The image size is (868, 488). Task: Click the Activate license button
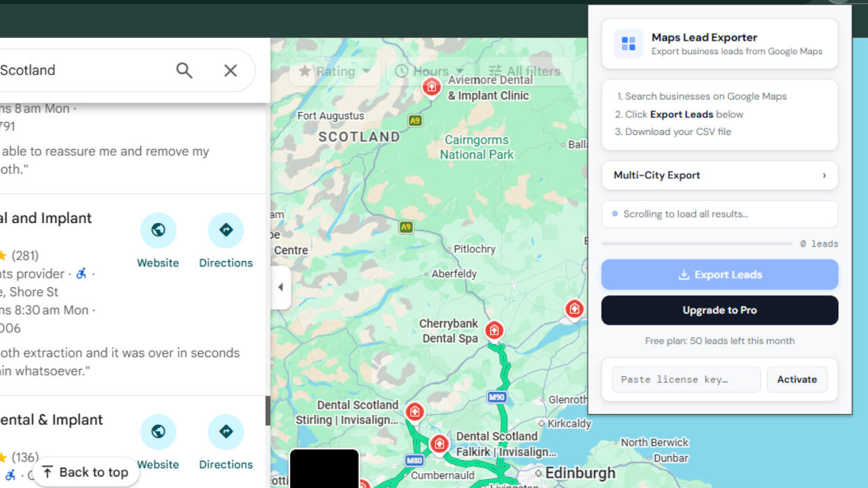click(797, 380)
